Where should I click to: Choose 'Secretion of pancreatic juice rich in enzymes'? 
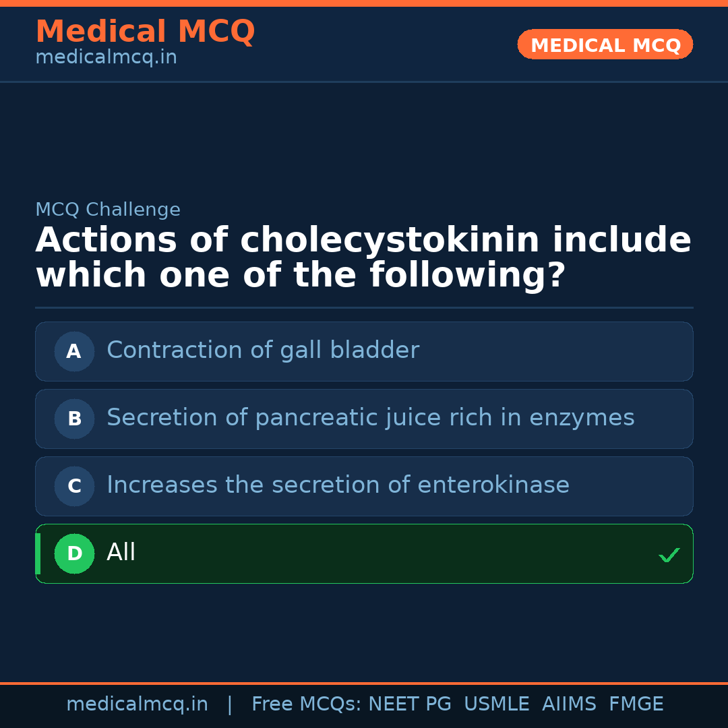[370, 418]
